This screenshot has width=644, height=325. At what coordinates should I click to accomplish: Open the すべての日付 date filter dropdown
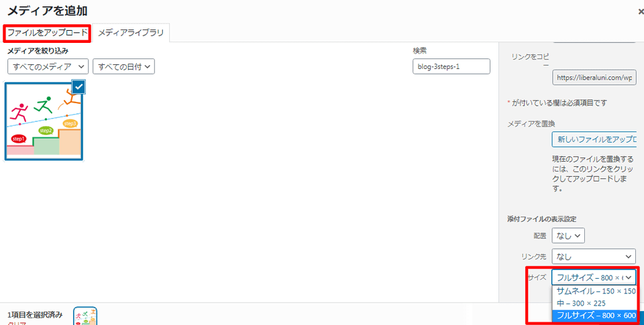pyautogui.click(x=124, y=66)
